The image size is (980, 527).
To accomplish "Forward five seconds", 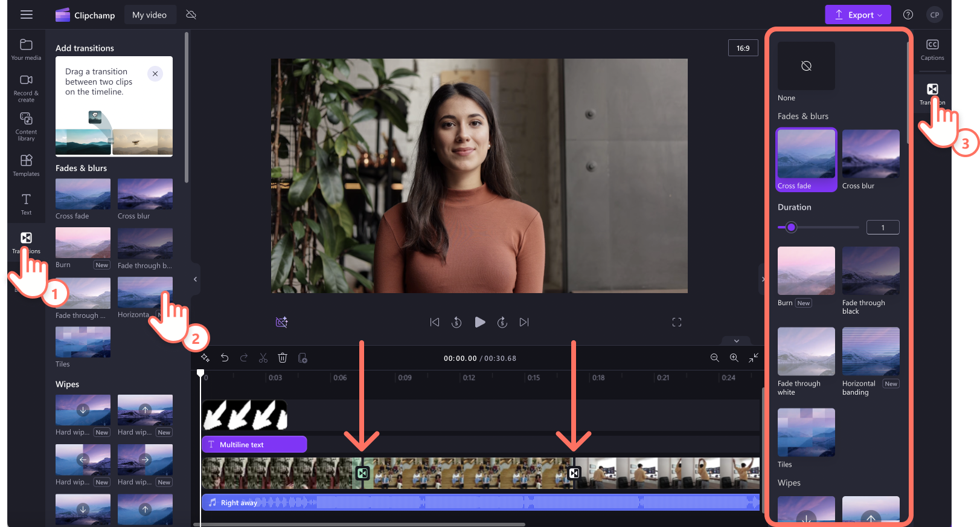I will point(502,322).
